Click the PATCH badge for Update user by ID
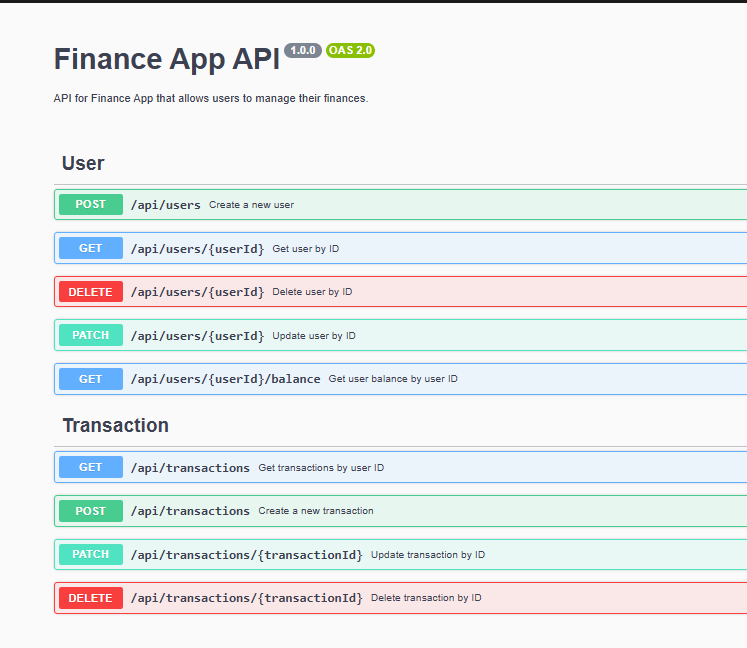Image resolution: width=747 pixels, height=648 pixels. coord(91,336)
